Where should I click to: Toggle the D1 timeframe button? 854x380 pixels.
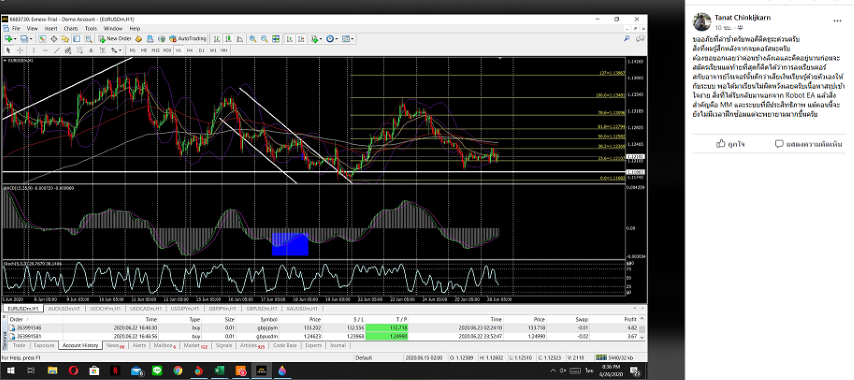click(x=202, y=50)
